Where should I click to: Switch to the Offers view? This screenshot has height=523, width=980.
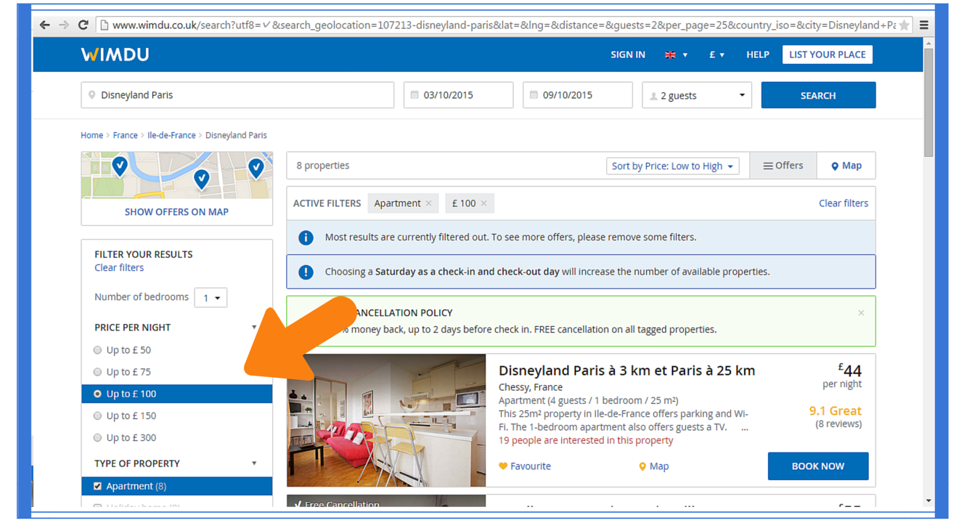tap(783, 166)
